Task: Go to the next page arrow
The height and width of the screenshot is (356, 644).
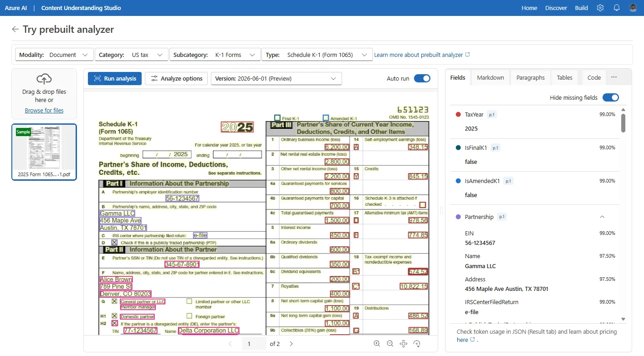Action: tap(291, 344)
